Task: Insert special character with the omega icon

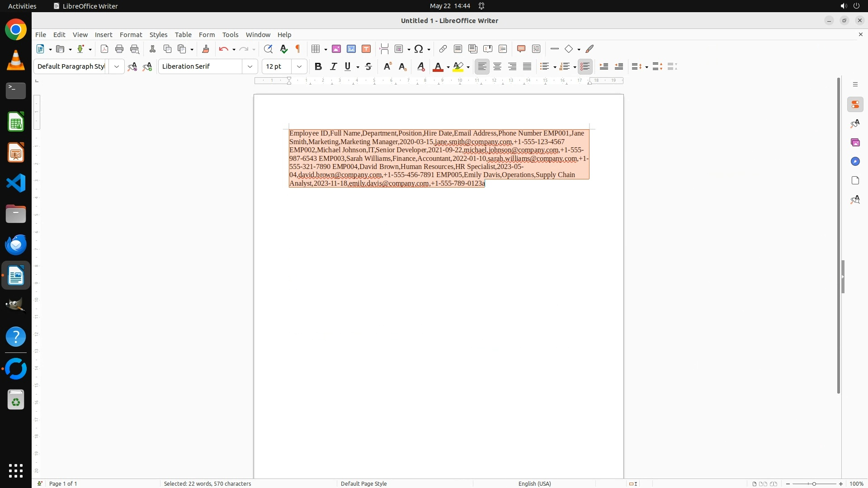Action: [x=419, y=49]
